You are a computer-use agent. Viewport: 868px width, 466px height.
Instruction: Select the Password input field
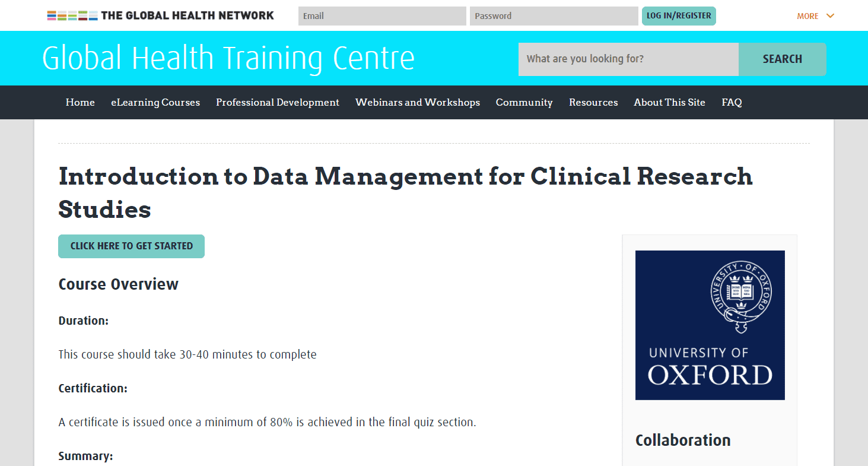click(x=553, y=15)
